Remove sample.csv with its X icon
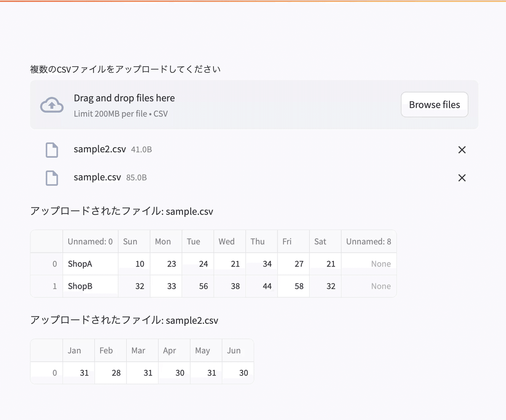506x420 pixels. pos(462,178)
